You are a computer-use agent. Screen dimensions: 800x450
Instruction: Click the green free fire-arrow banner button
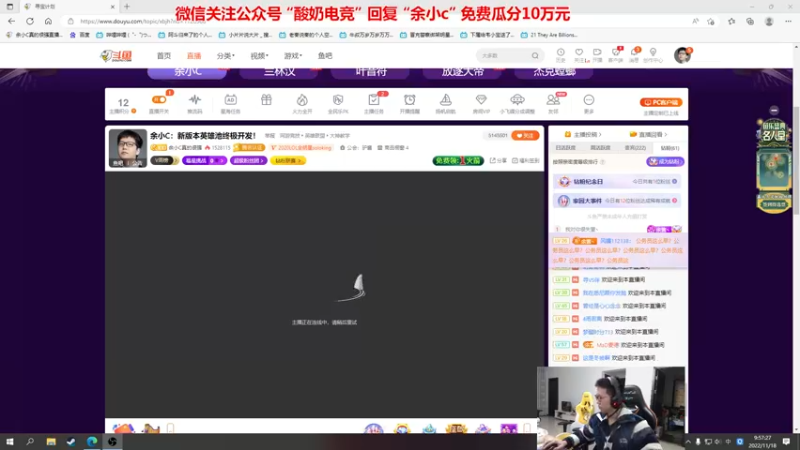coord(458,160)
